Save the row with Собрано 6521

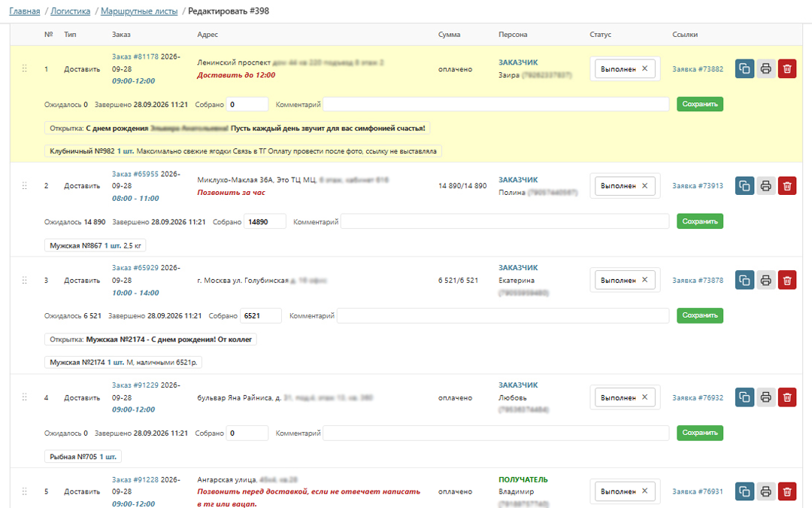(x=700, y=315)
